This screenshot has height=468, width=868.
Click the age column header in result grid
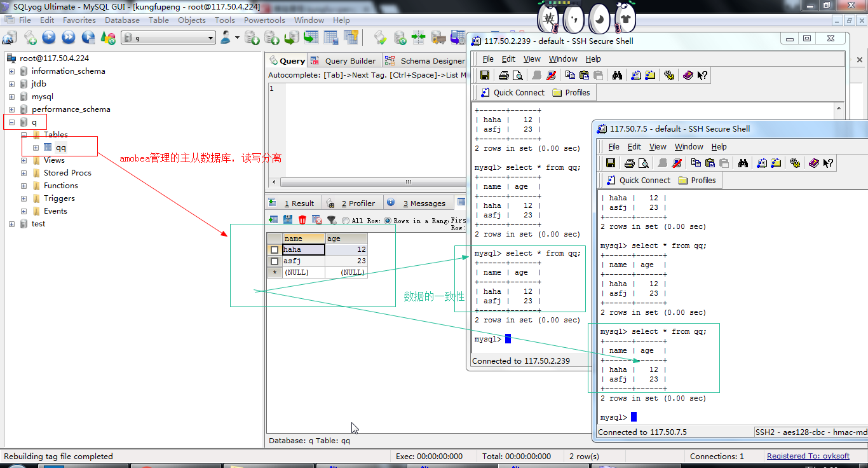(346, 238)
